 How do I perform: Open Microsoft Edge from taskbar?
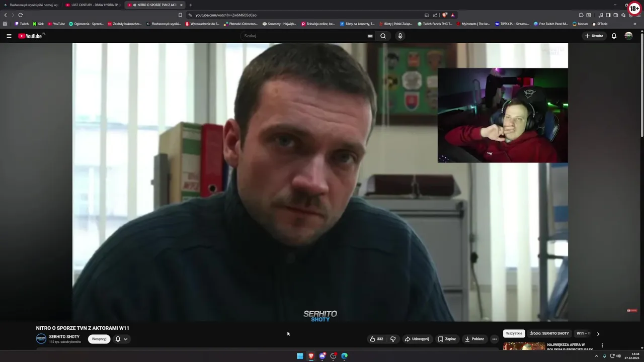coord(345,356)
